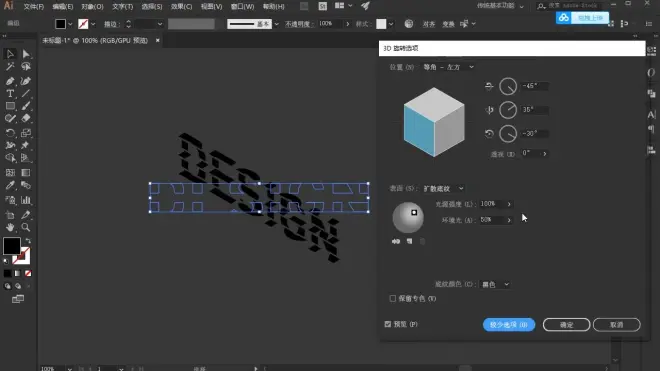Select the Perspective Grid tool
This screenshot has width=660, height=371.
pyautogui.click(x=26, y=158)
